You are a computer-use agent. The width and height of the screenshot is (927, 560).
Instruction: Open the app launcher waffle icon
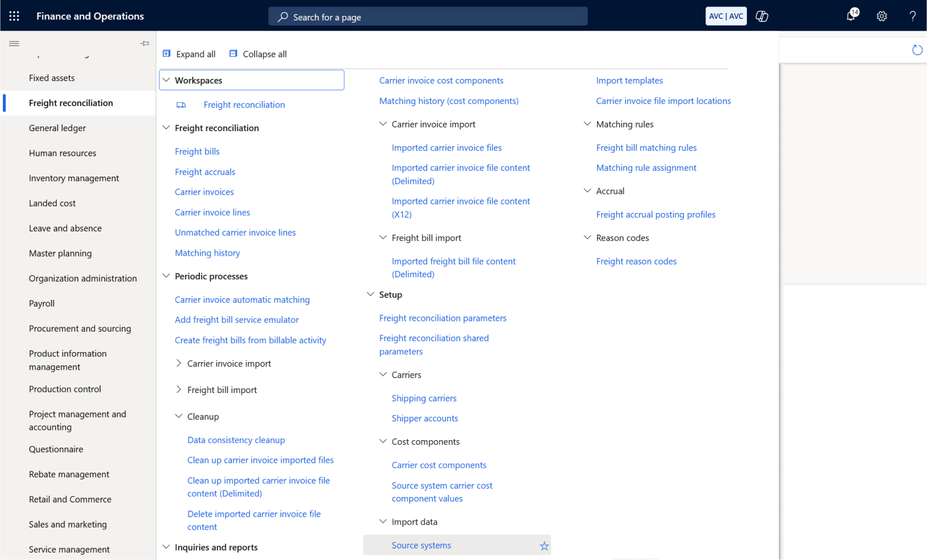(14, 16)
